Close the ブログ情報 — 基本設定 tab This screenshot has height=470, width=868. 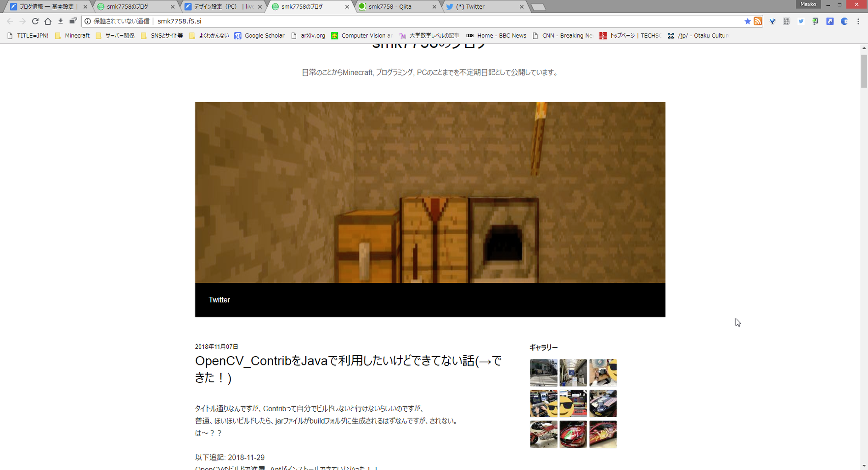(x=85, y=7)
